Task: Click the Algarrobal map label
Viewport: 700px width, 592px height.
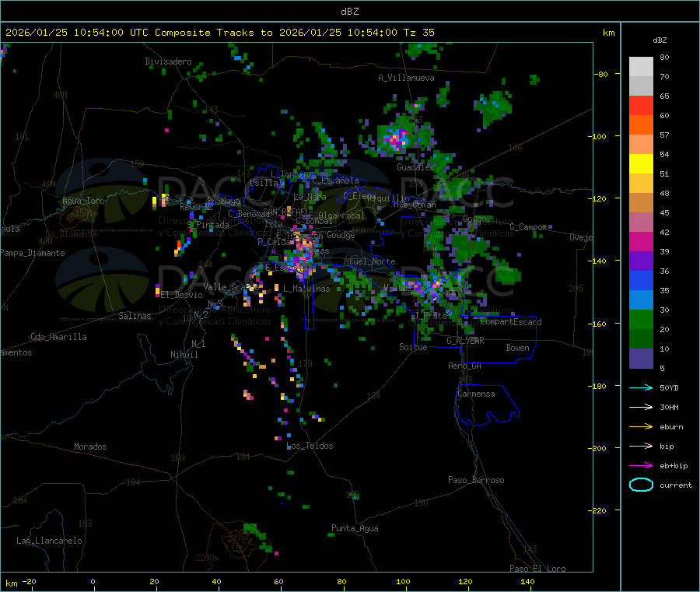Action: pos(341,215)
